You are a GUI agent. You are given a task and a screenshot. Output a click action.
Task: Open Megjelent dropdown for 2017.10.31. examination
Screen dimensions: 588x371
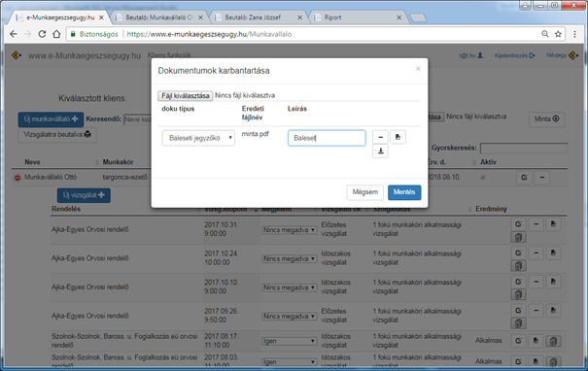[289, 230]
